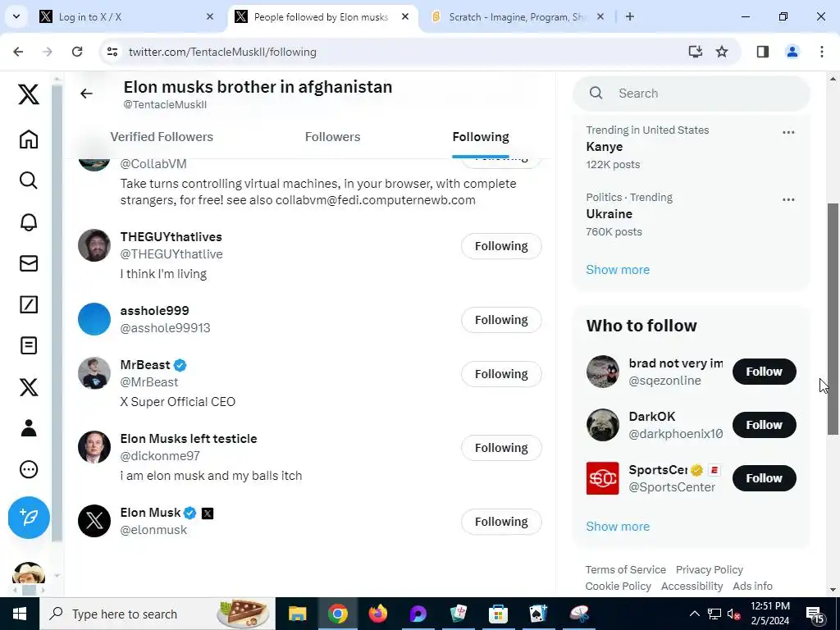
Task: Select the Following tab
Action: (x=481, y=137)
